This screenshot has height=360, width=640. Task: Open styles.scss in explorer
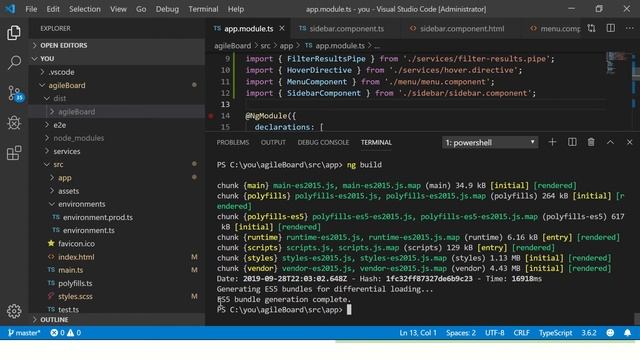click(75, 296)
